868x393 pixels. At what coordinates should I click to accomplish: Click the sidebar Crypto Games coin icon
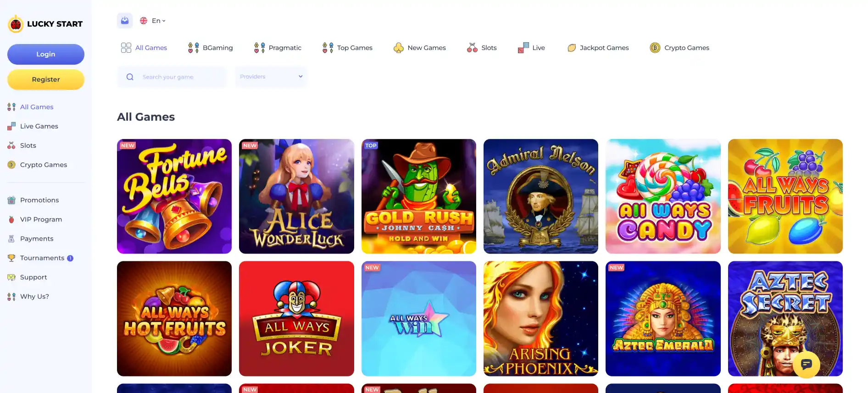(11, 165)
